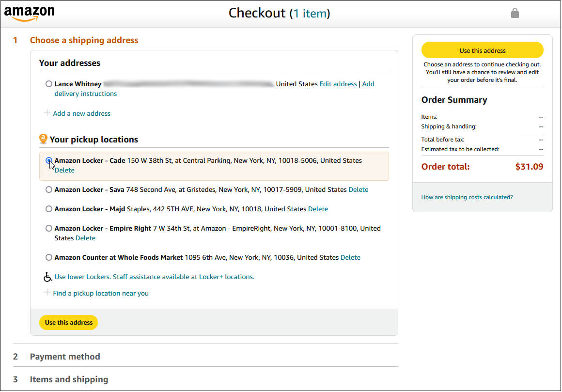The height and width of the screenshot is (392, 562).
Task: Click the secure checkout lock icon
Action: tap(515, 13)
